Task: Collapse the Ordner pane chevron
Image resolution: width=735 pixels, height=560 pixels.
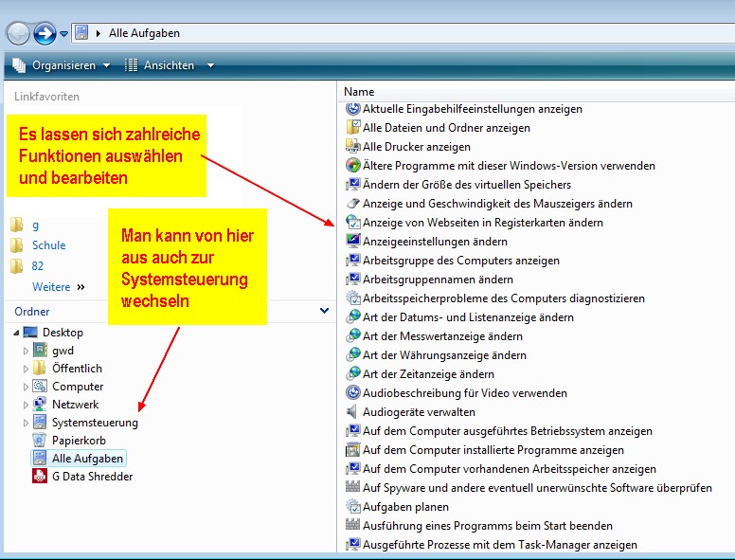Action: point(324,311)
